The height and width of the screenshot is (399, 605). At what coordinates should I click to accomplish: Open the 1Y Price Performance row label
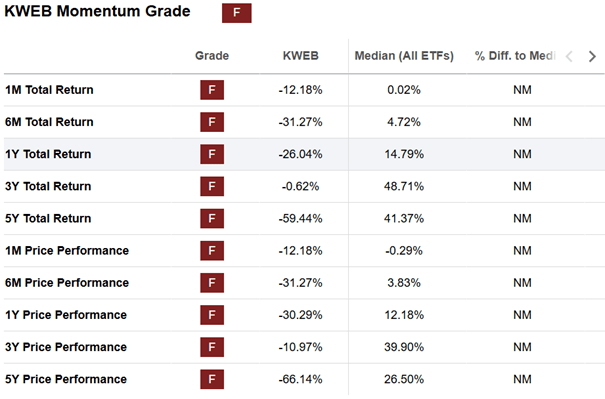pyautogui.click(x=66, y=315)
